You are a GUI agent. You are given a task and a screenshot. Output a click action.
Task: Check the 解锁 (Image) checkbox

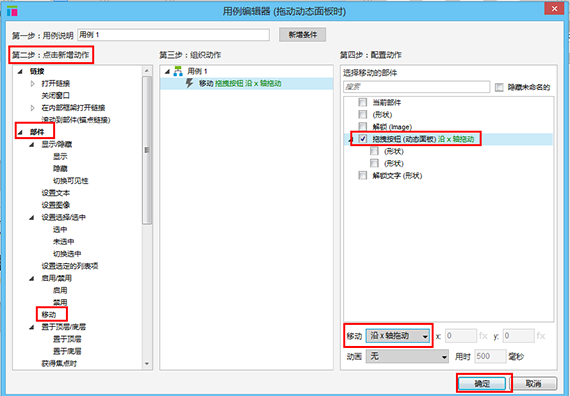362,127
